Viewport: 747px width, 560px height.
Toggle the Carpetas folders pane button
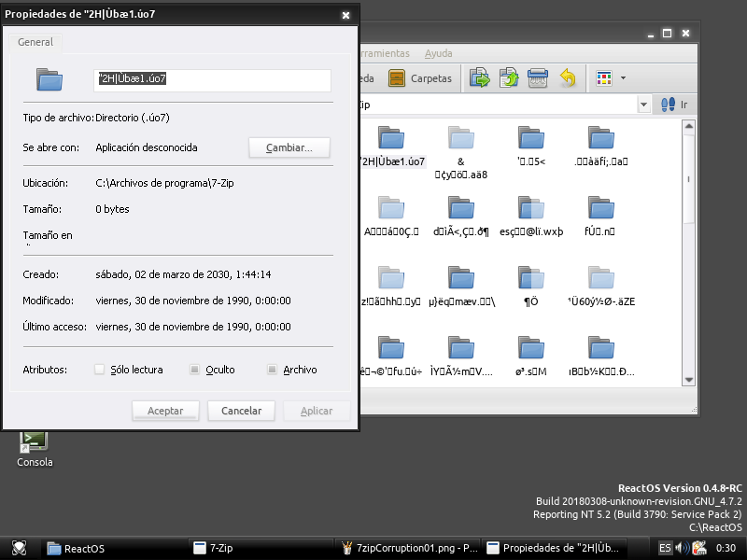pyautogui.click(x=420, y=78)
